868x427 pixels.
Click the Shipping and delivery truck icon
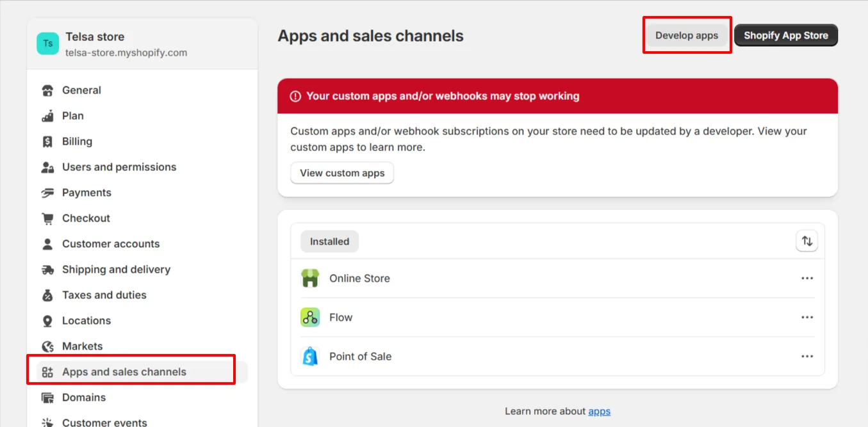(x=47, y=270)
